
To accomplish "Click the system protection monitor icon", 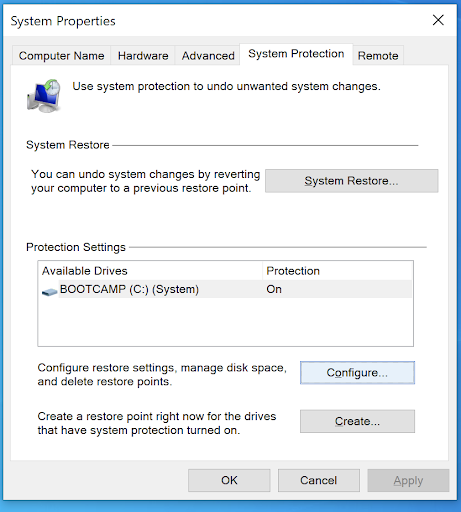I will tap(44, 96).
